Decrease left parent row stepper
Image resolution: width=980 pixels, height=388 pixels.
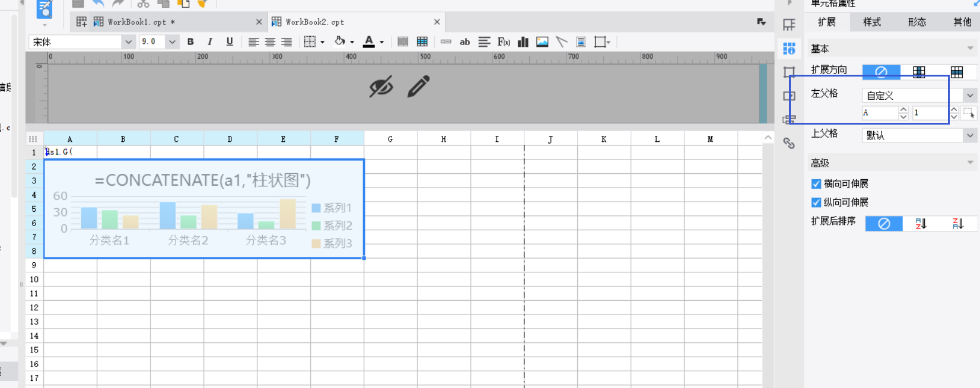coord(954,116)
